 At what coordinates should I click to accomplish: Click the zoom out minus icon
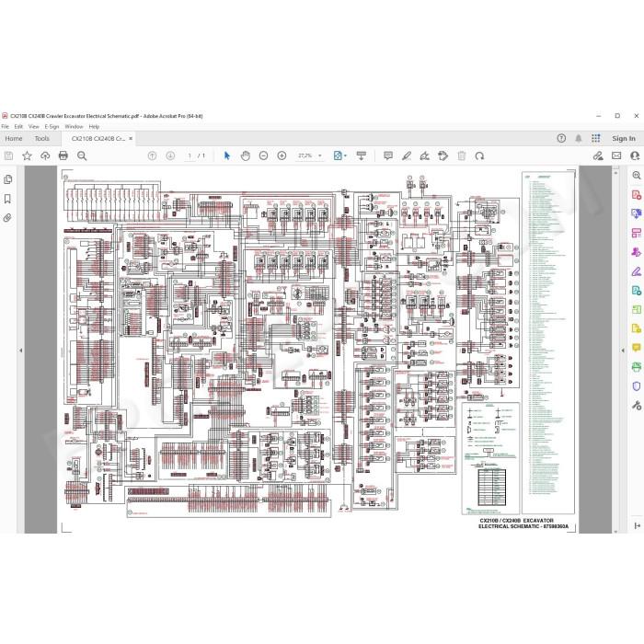(264, 155)
